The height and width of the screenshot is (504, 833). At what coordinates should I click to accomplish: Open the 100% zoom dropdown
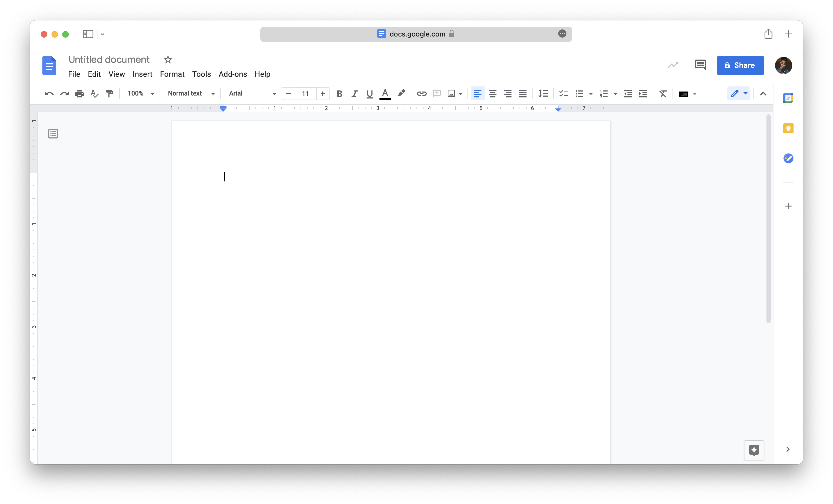click(x=141, y=94)
